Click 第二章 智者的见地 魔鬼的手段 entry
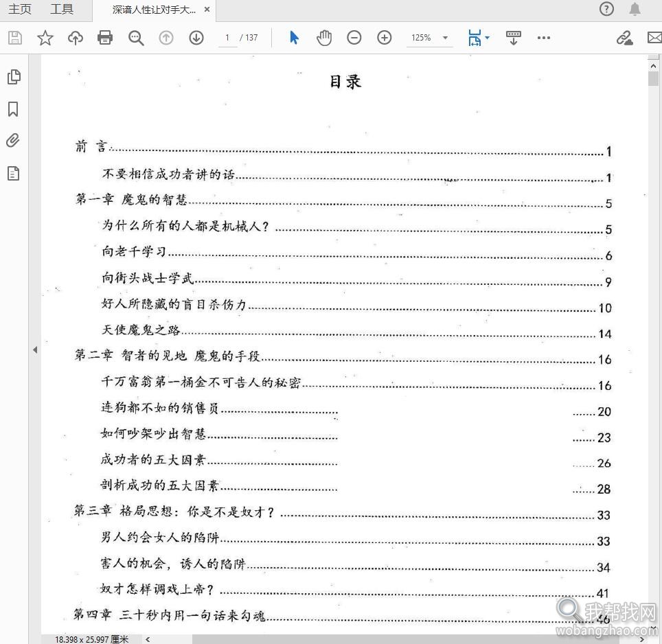 [343, 356]
